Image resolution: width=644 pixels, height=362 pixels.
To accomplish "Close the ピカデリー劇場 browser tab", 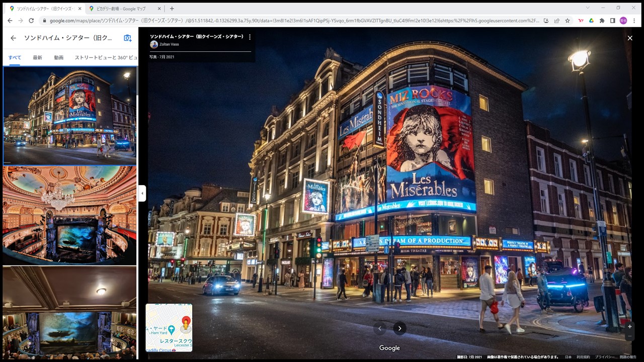I will [x=160, y=9].
